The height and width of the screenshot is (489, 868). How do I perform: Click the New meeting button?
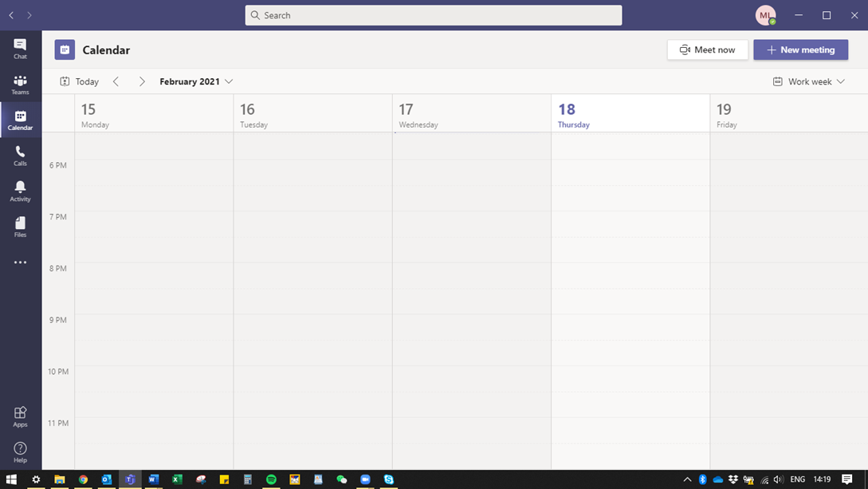800,49
